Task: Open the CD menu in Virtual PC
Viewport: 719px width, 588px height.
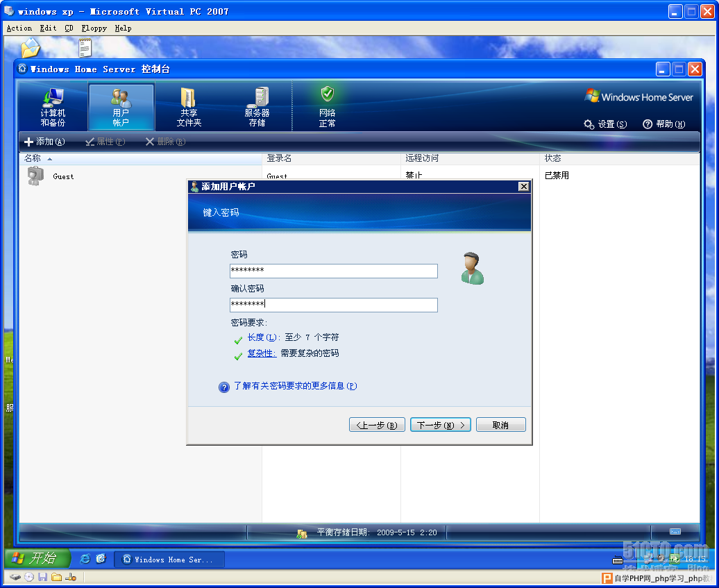Action: [x=69, y=28]
